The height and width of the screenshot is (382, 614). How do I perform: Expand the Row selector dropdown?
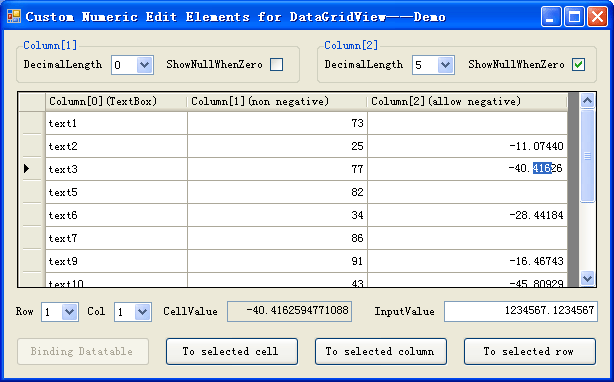coord(69,312)
